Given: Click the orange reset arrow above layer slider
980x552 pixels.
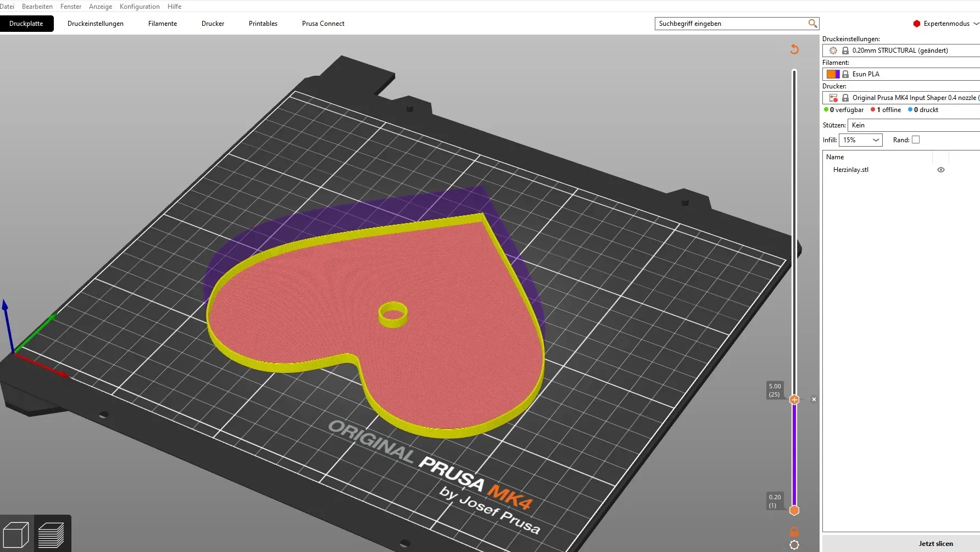Looking at the screenshot, I should [x=794, y=49].
